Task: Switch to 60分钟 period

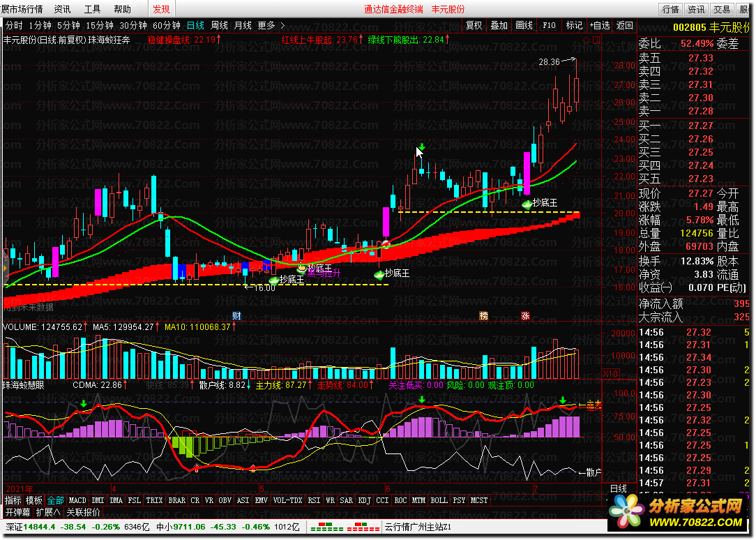Action: coord(167,25)
